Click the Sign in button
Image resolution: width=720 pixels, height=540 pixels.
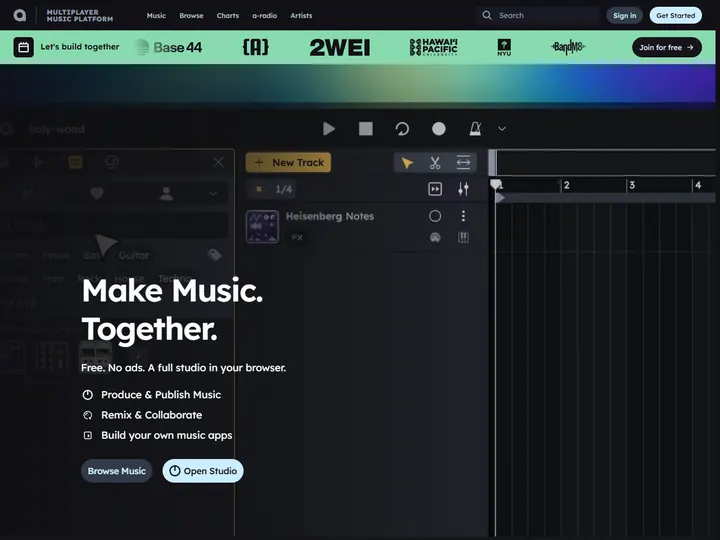point(624,16)
